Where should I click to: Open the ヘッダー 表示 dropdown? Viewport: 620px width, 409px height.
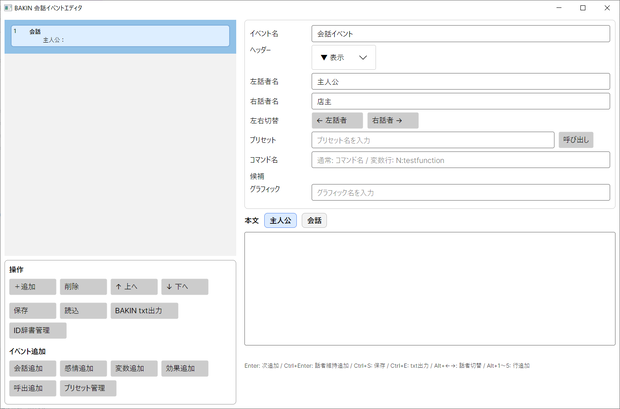[x=344, y=57]
